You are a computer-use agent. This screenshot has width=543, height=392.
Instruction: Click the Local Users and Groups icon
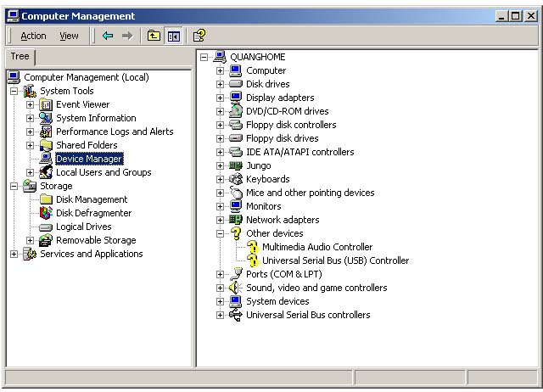point(46,172)
